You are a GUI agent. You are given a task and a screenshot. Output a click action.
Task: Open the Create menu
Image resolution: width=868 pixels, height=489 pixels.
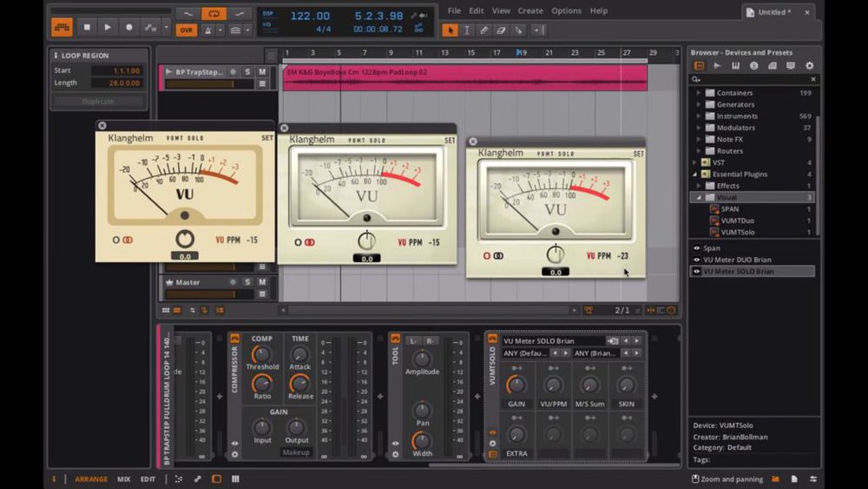click(x=530, y=10)
